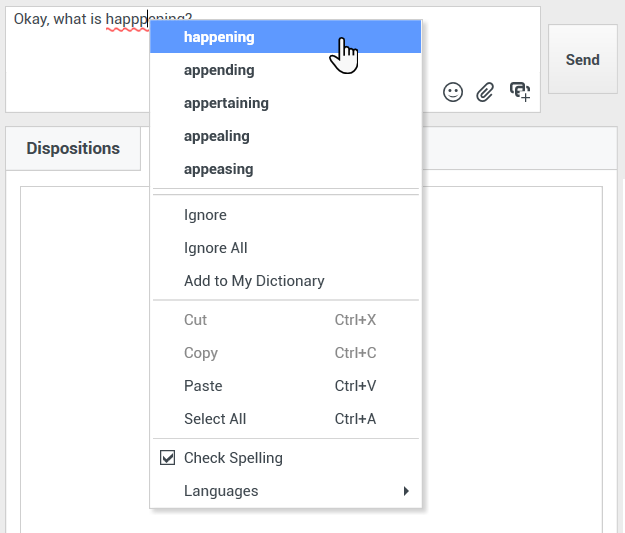
Task: Choose Select All from the menu
Action: pyautogui.click(x=215, y=419)
